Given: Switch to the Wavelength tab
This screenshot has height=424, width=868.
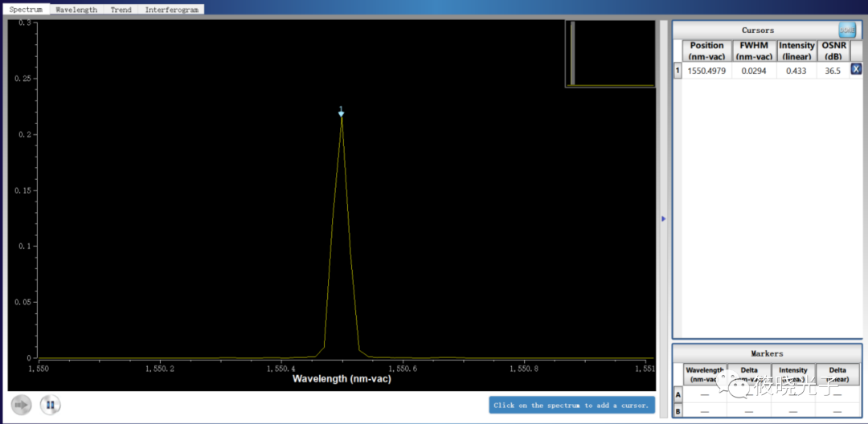Looking at the screenshot, I should pos(76,10).
